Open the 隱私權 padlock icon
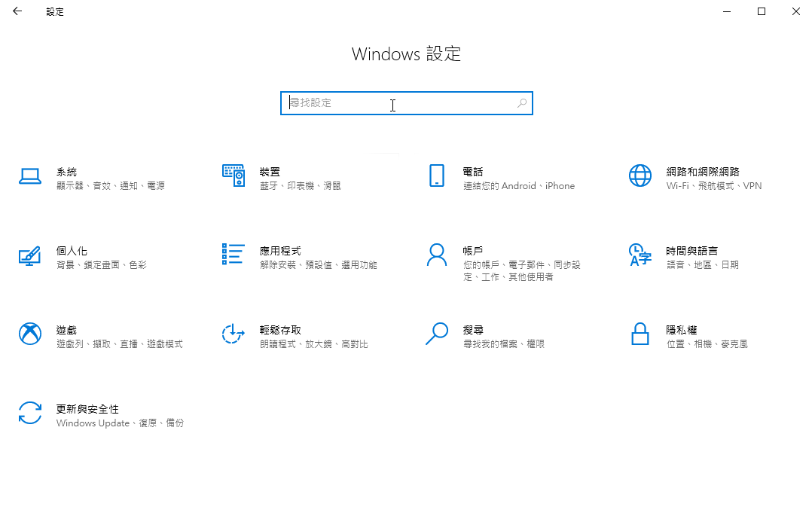This screenshot has width=812, height=522. click(x=640, y=334)
